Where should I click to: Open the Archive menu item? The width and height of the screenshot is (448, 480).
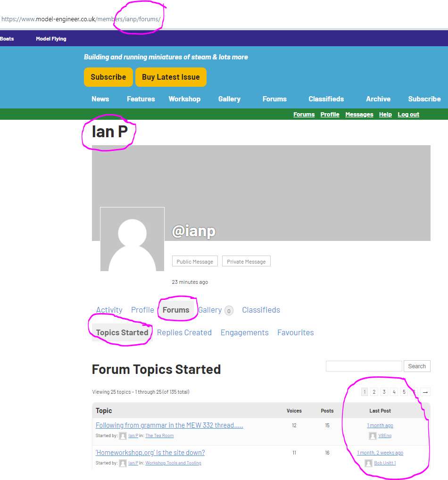click(x=378, y=99)
